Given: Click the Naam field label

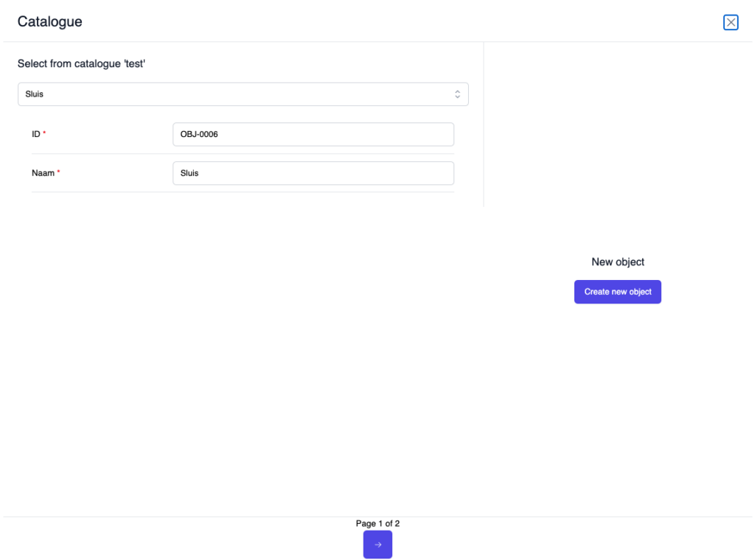Looking at the screenshot, I should point(43,173).
